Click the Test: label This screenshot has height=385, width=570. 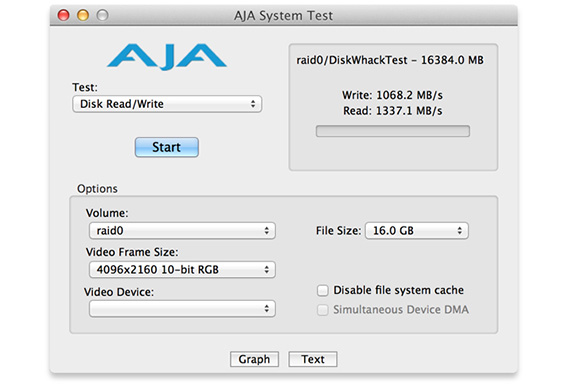click(x=85, y=87)
